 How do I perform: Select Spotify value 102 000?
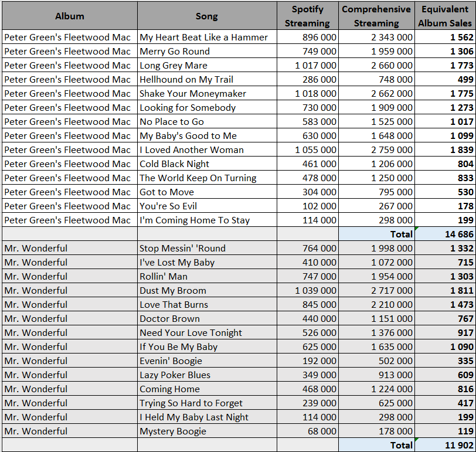[x=308, y=206]
